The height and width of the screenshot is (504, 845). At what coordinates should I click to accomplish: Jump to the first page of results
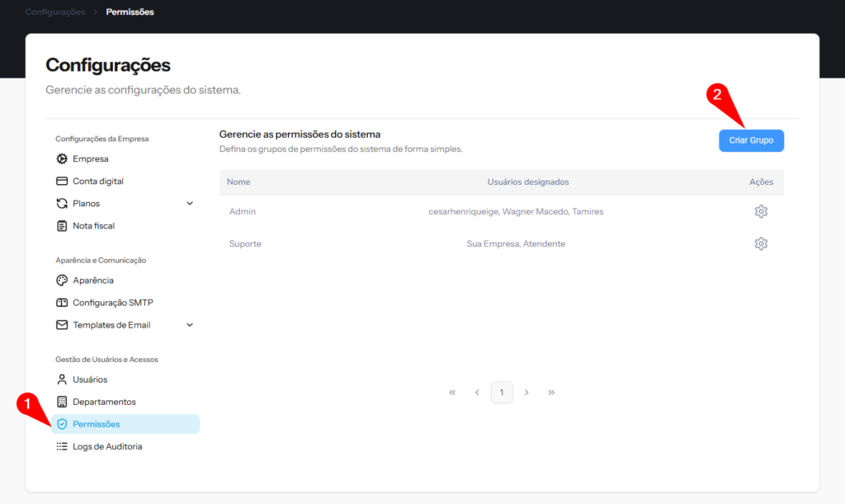(452, 393)
